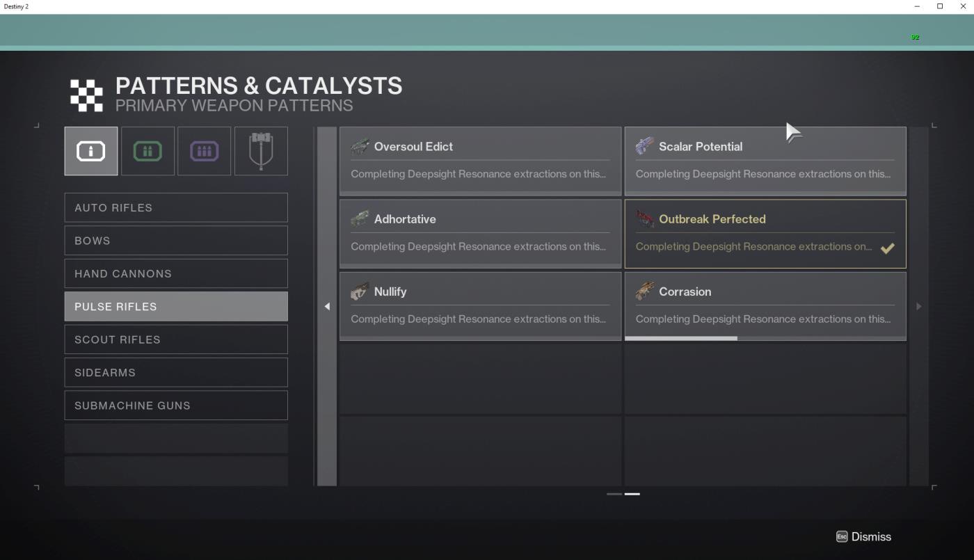Click the Oversoul Edict description text

[x=478, y=174]
